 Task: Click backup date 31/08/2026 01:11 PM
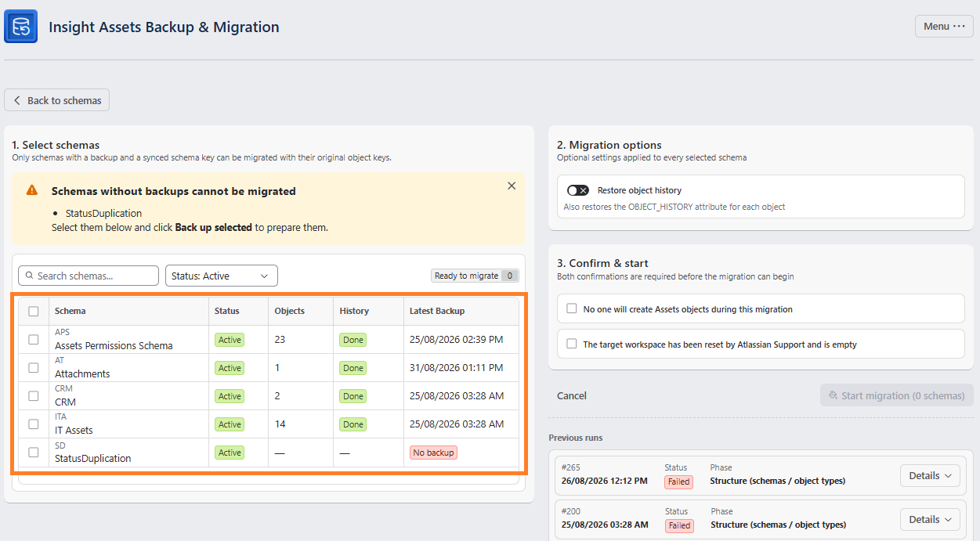[457, 367]
